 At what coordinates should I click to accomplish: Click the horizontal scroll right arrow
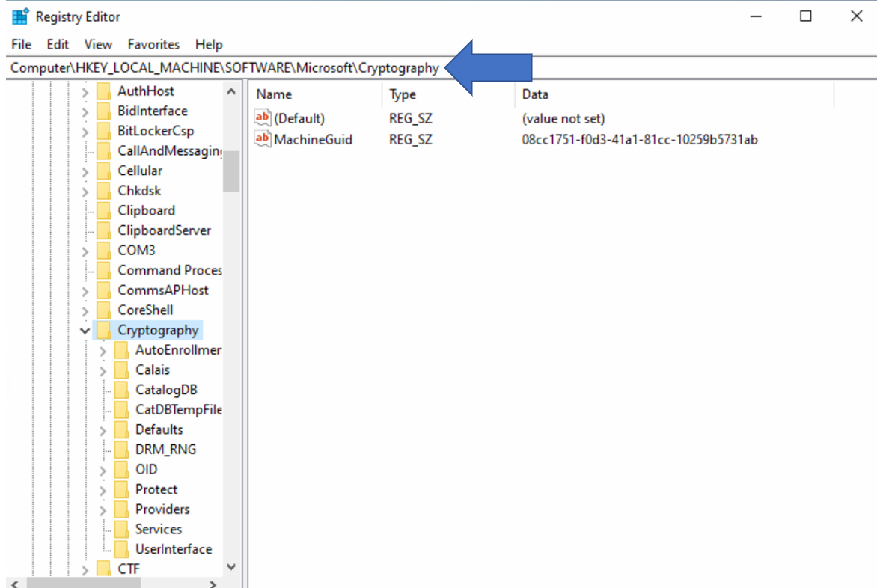(213, 584)
